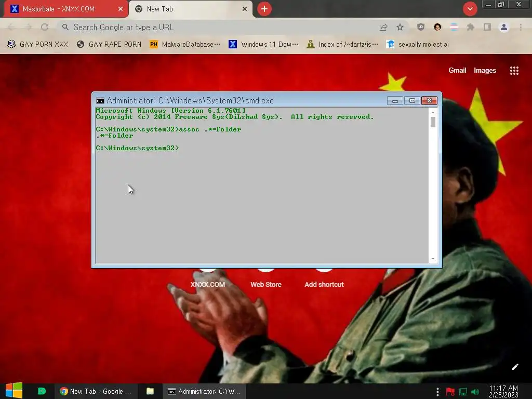Image resolution: width=532 pixels, height=399 pixels.
Task: Open the volume speaker tray icon
Action: click(475, 392)
